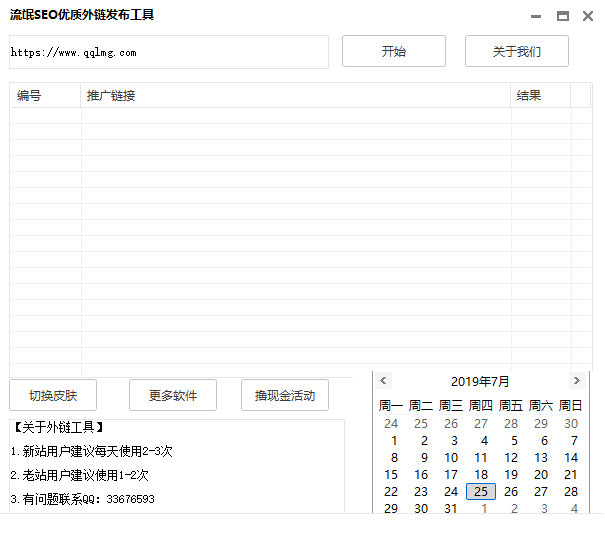Click the 撸现金活动 button
This screenshot has width=605, height=536.
[x=285, y=395]
